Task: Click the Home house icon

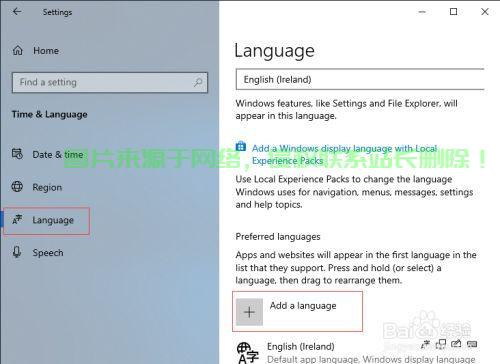Action: point(18,51)
